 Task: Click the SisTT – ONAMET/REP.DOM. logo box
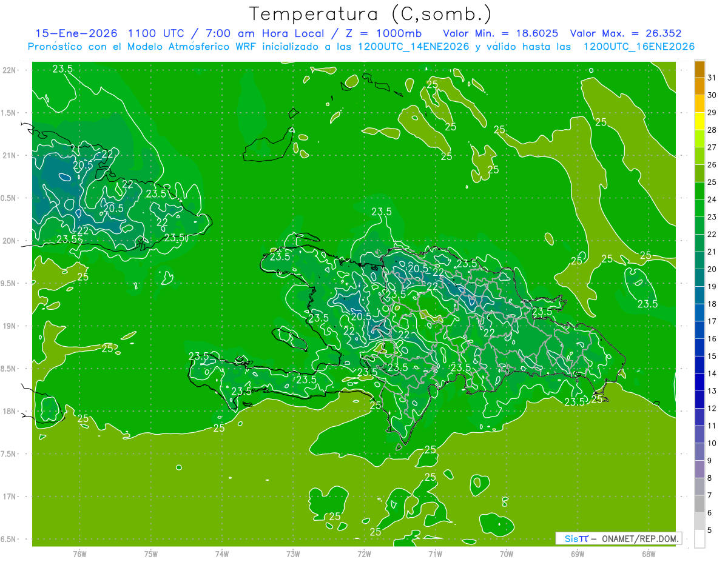(618, 538)
